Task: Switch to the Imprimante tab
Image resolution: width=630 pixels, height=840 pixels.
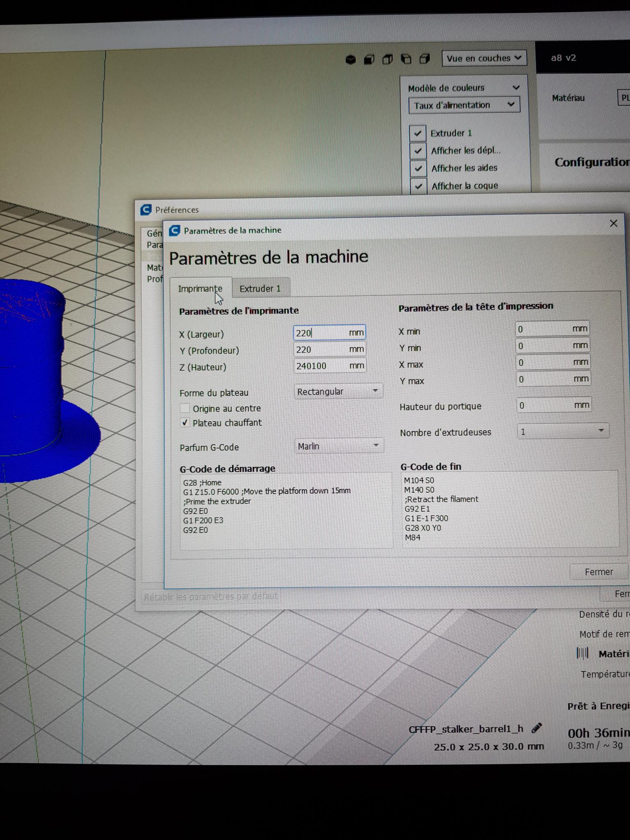Action: (x=200, y=288)
